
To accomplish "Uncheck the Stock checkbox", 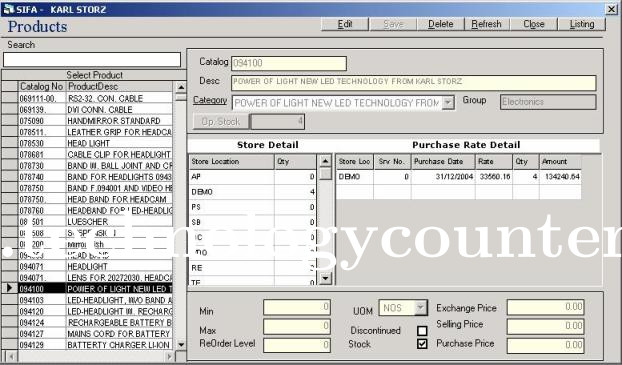I will 422,344.
